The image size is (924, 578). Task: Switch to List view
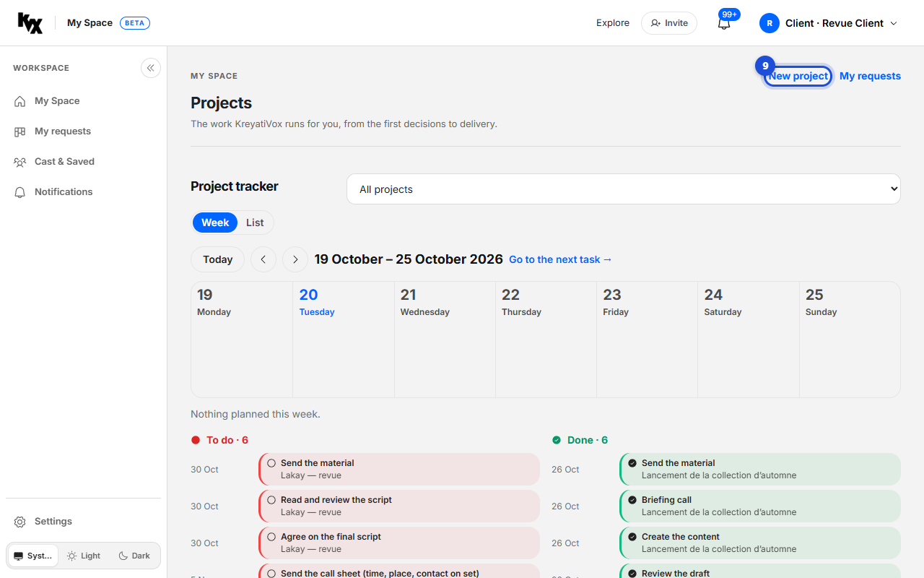tap(255, 223)
